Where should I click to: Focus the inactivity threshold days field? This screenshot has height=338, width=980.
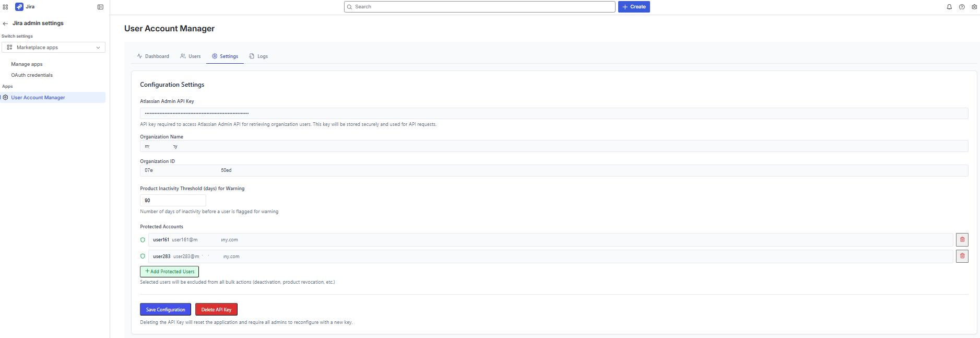173,201
